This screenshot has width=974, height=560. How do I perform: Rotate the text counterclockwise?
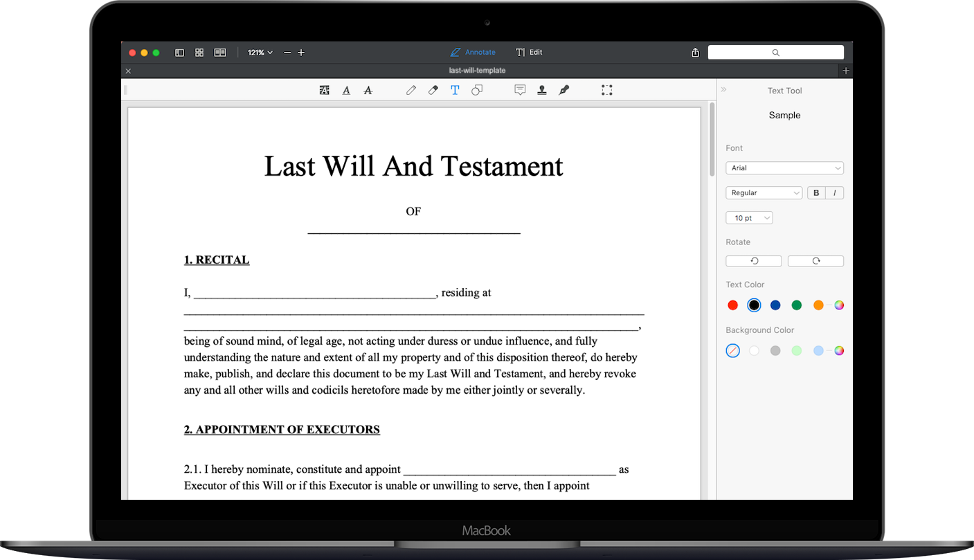753,260
